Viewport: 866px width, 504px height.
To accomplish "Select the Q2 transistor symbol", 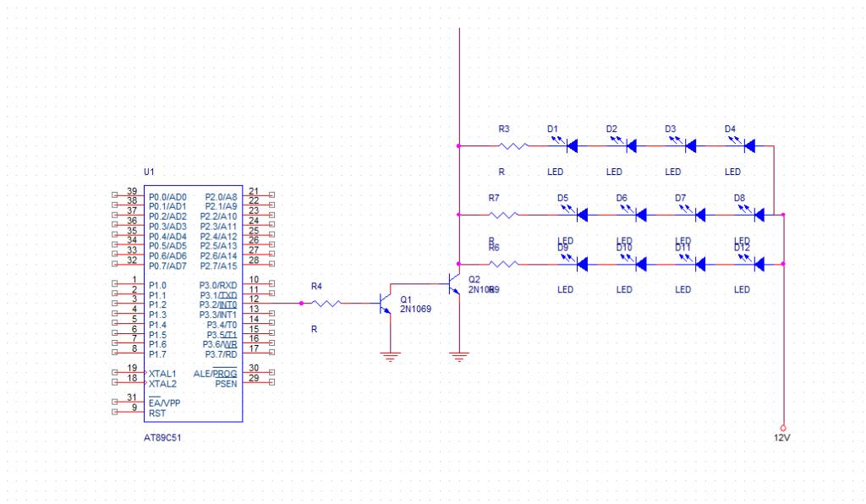I will pyautogui.click(x=453, y=284).
